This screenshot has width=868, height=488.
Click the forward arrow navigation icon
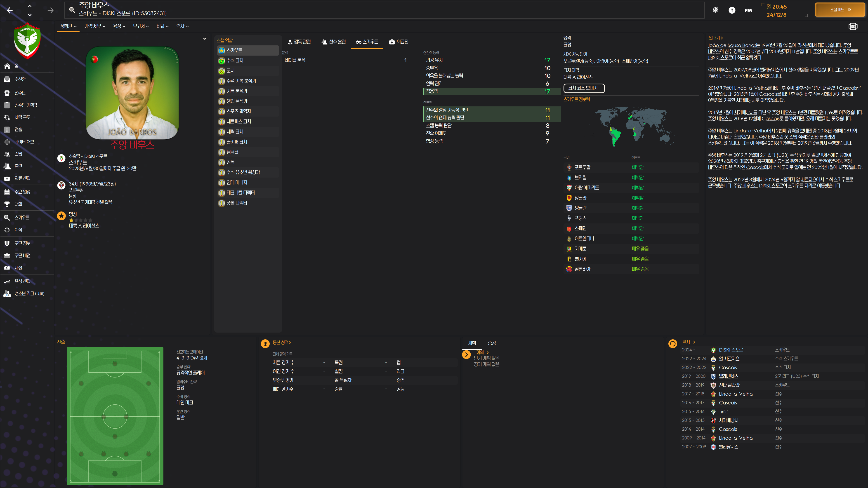[x=51, y=10]
